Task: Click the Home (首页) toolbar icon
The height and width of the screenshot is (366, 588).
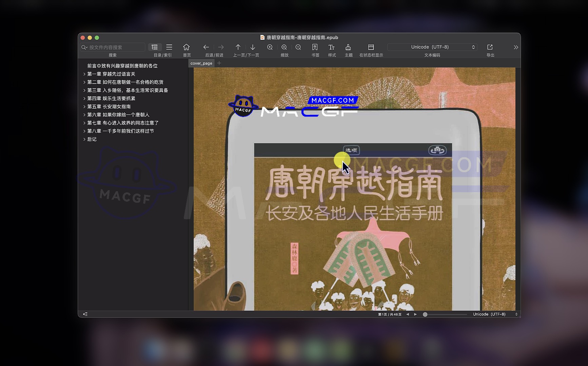Action: 186,47
